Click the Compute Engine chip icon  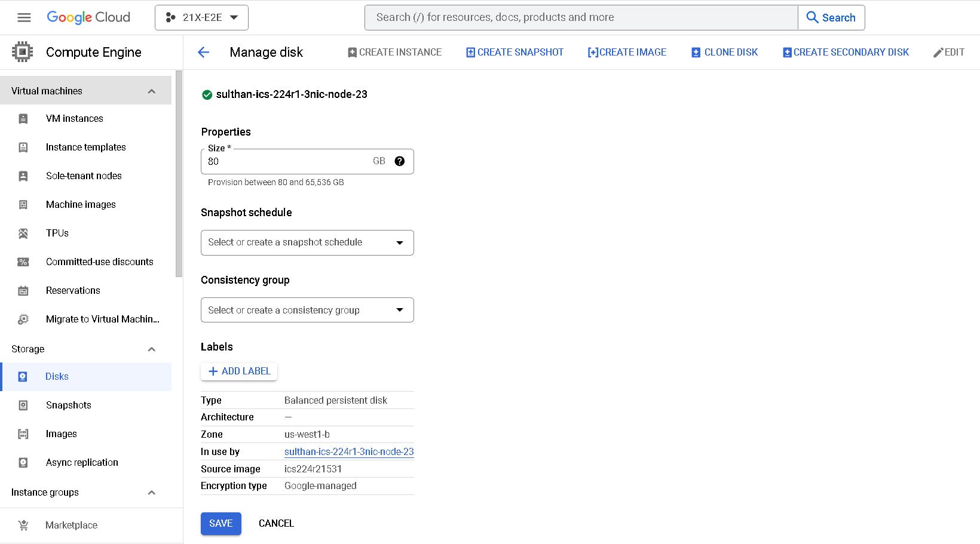click(x=23, y=52)
